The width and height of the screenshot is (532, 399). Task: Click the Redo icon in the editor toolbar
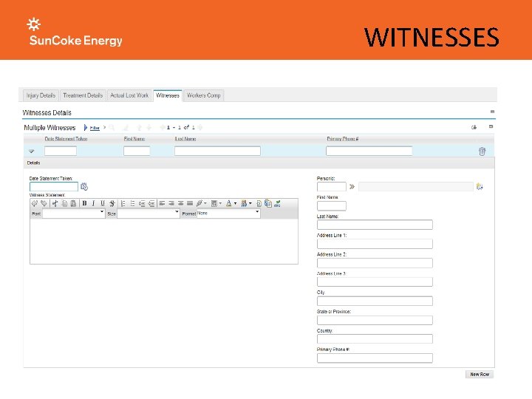coord(44,203)
